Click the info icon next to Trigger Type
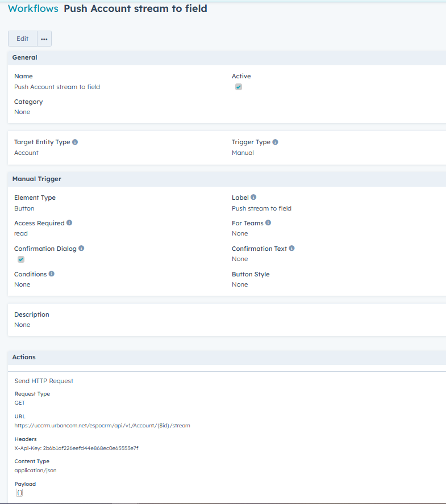446x504 pixels. [275, 142]
